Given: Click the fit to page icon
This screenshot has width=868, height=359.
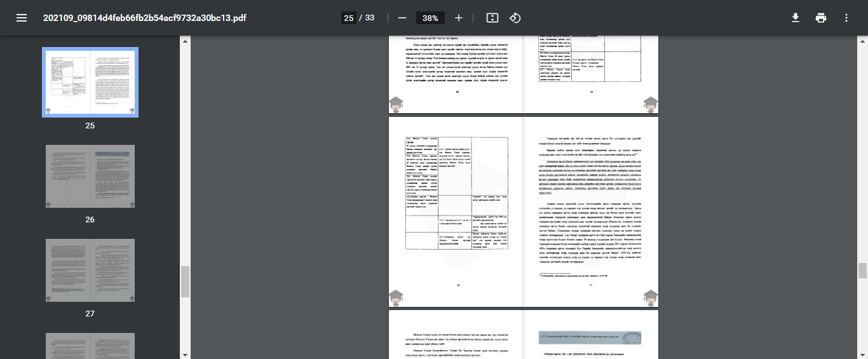Looking at the screenshot, I should (492, 18).
